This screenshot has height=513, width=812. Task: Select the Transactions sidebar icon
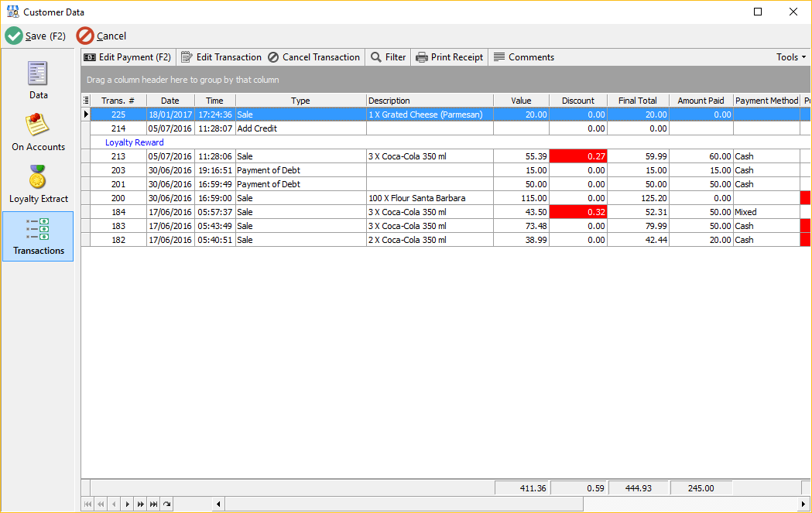point(37,234)
